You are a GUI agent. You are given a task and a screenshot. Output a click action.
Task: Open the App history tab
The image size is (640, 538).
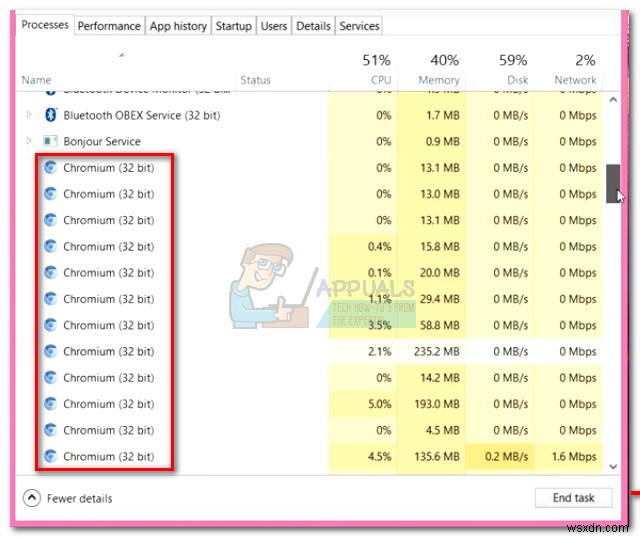pyautogui.click(x=178, y=26)
